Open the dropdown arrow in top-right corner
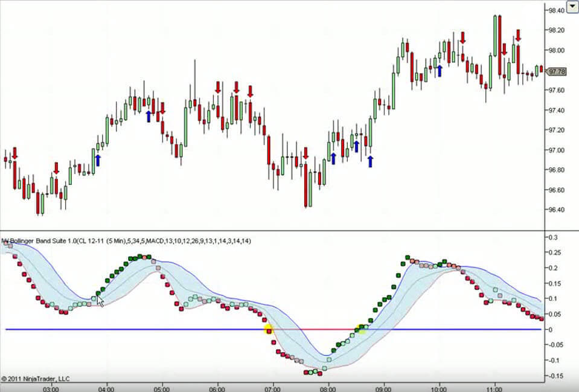The height and width of the screenshot is (392, 579). [572, 7]
